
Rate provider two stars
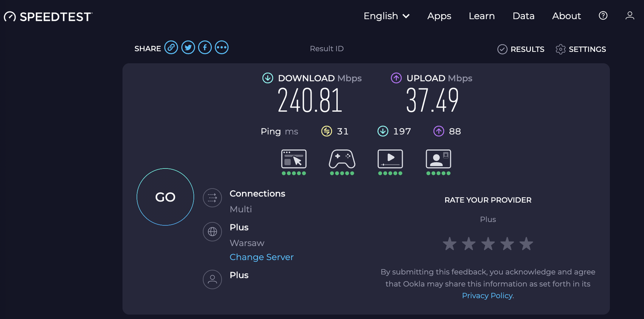pos(469,244)
